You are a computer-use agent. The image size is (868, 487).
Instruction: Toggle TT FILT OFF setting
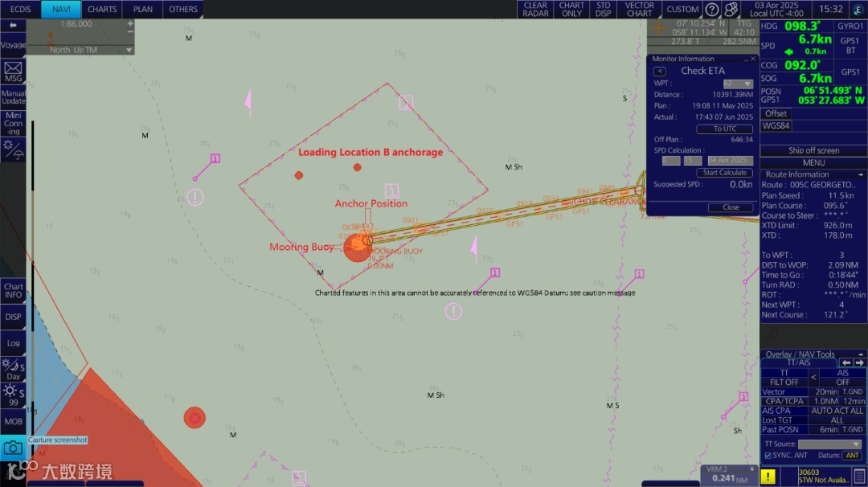pos(784,382)
